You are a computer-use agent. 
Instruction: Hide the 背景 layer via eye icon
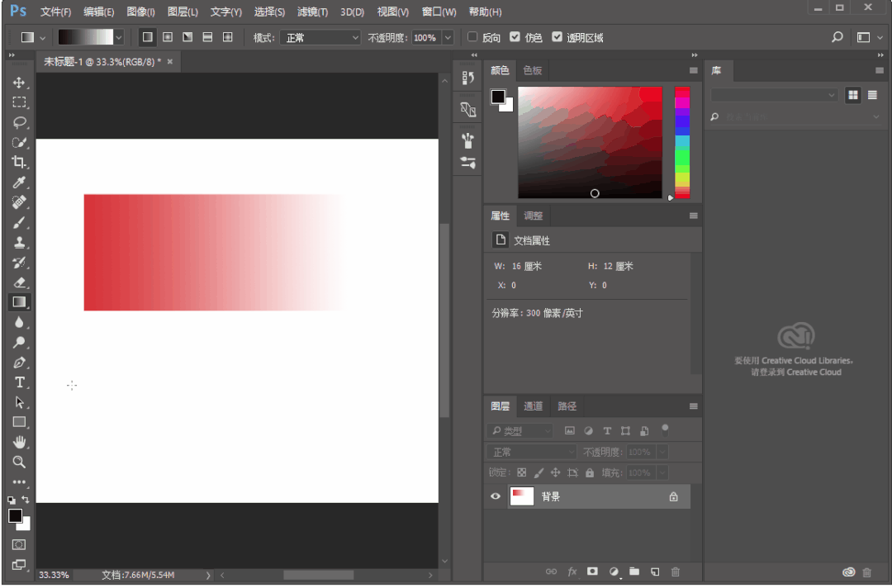[496, 496]
